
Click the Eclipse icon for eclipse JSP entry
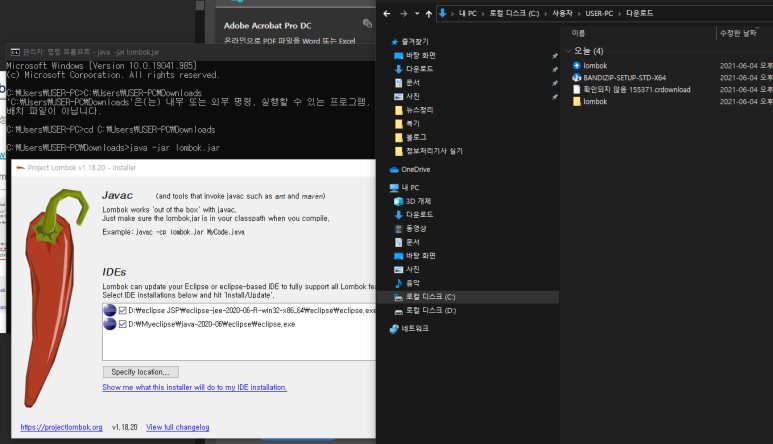[110, 310]
